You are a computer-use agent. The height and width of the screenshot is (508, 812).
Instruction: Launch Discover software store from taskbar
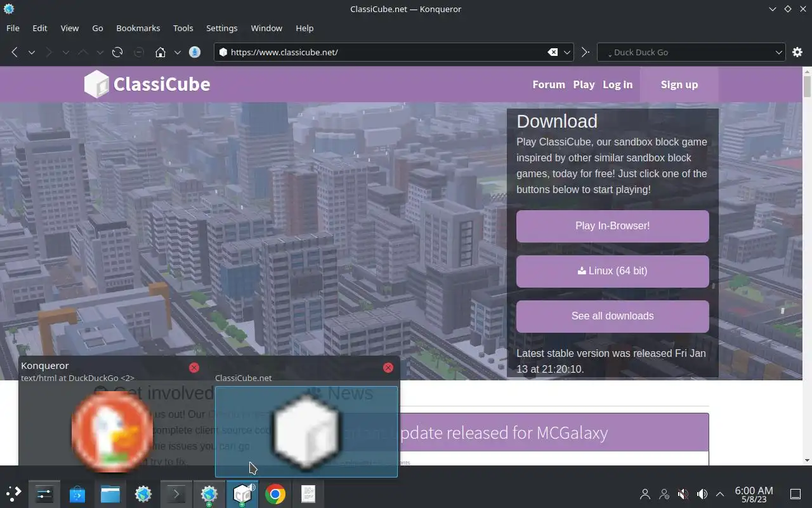77,493
